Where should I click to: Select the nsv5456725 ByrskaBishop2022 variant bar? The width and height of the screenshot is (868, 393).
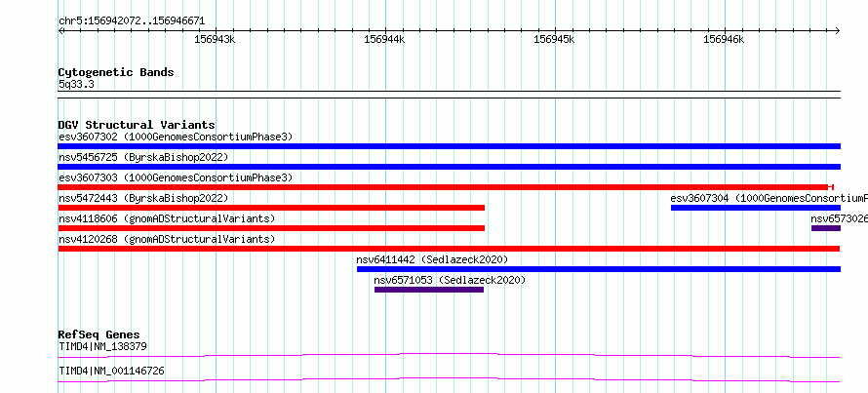[x=449, y=167]
